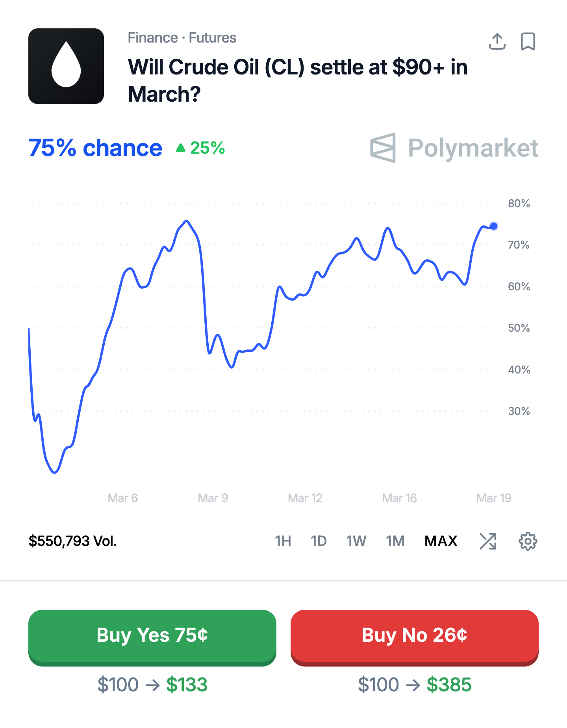Switch chart to 1W range
Image resolution: width=567 pixels, height=728 pixels.
click(356, 541)
